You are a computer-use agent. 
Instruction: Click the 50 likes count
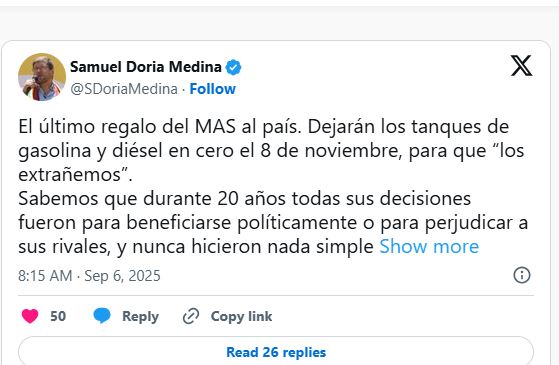58,316
